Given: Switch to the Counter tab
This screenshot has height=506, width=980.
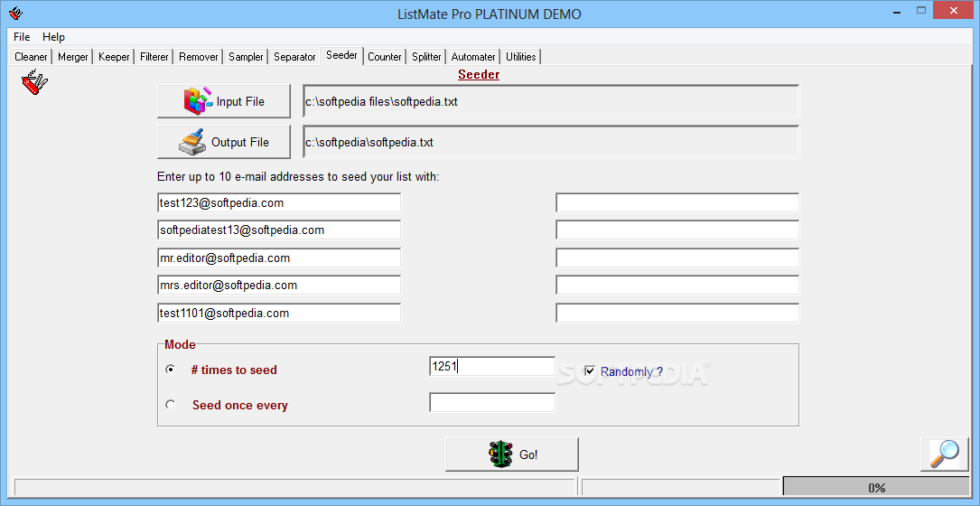Looking at the screenshot, I should point(385,56).
